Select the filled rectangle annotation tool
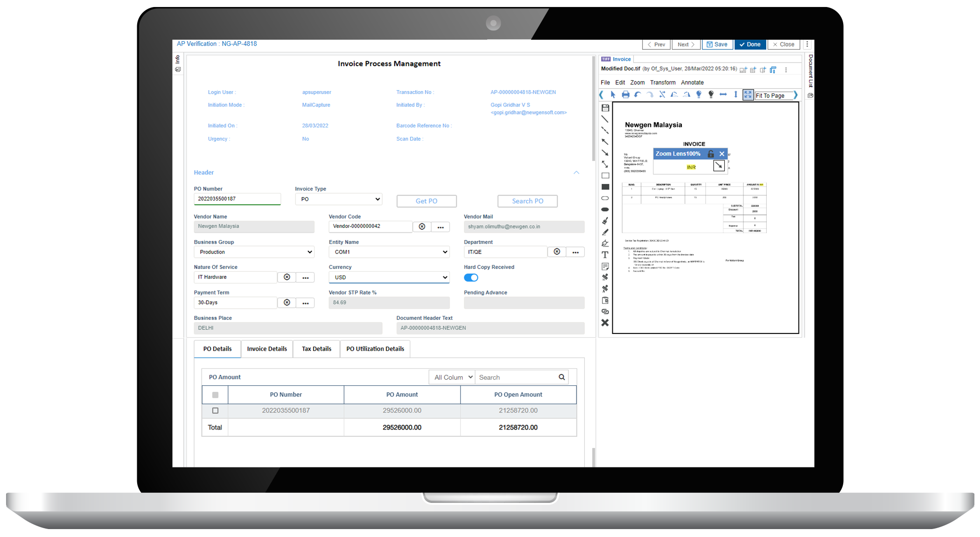This screenshot has width=980, height=537. pos(605,187)
